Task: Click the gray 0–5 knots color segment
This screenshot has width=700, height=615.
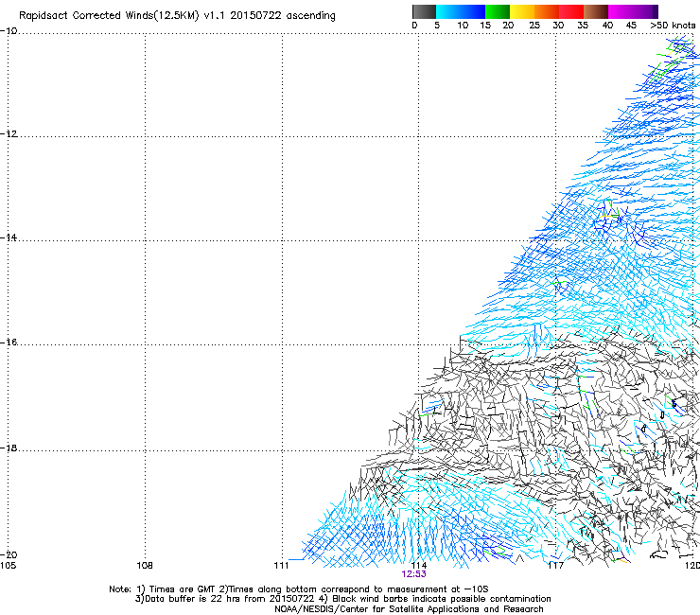Action: pos(424,11)
